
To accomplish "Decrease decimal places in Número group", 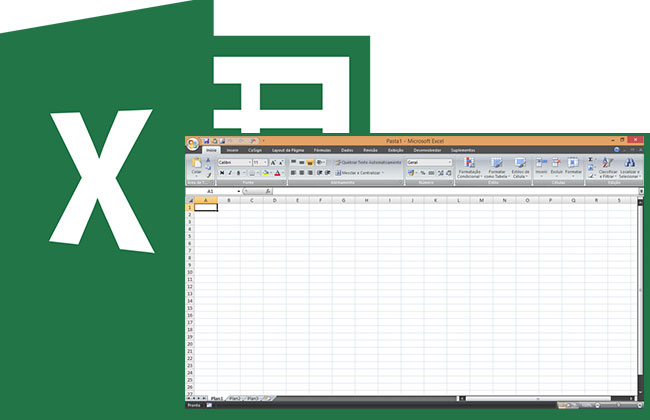I will coord(449,173).
